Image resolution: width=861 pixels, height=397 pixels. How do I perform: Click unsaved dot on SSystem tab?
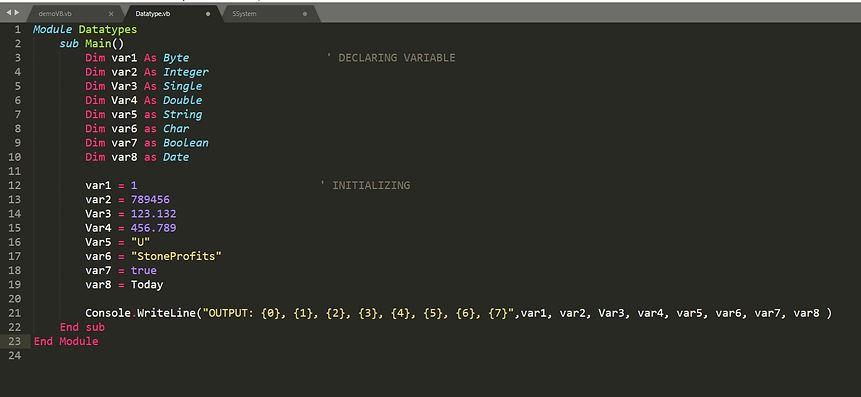305,14
